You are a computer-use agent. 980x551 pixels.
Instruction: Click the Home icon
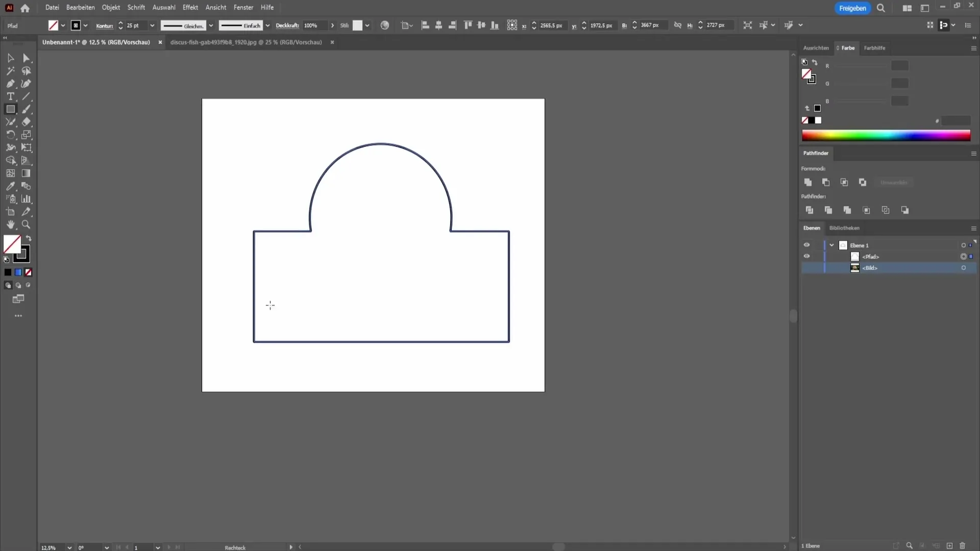click(25, 8)
